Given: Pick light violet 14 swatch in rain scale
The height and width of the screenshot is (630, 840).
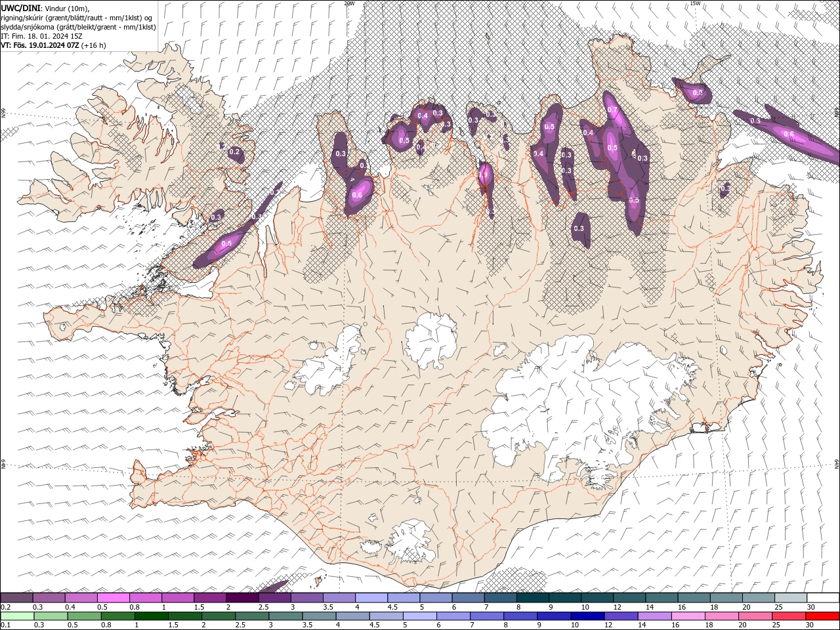Looking at the screenshot, I should point(654,616).
